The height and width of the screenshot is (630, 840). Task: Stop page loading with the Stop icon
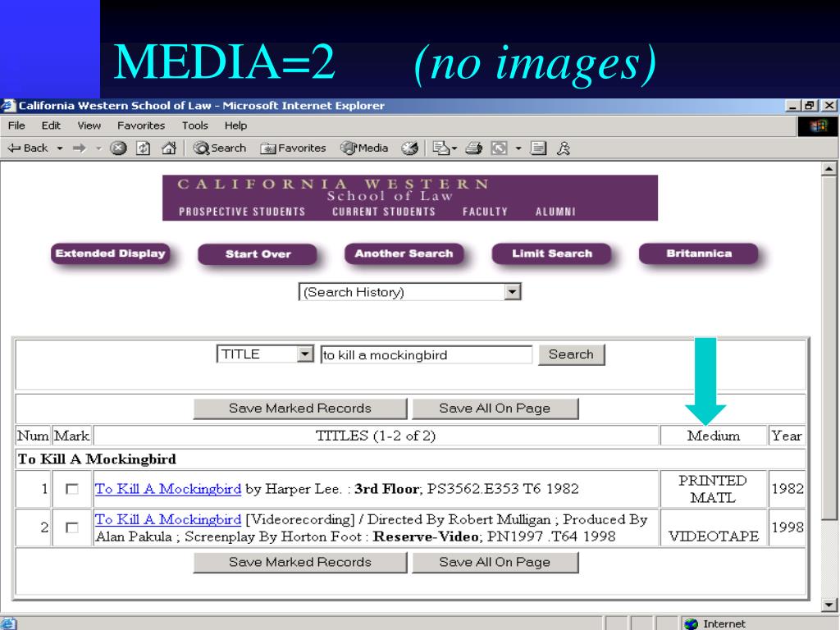(x=118, y=148)
